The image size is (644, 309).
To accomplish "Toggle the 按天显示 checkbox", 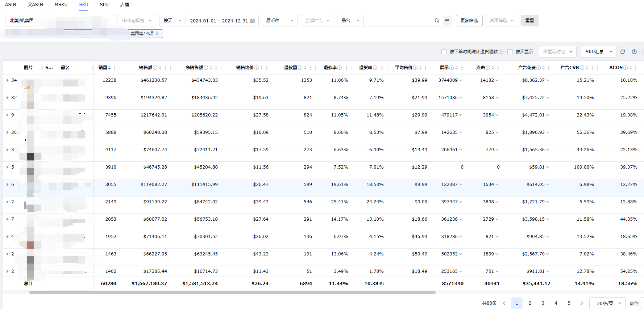I will pos(510,52).
